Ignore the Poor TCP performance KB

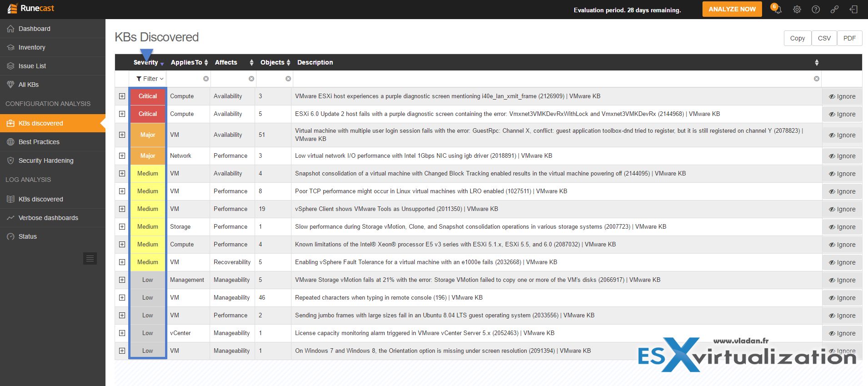click(x=842, y=191)
